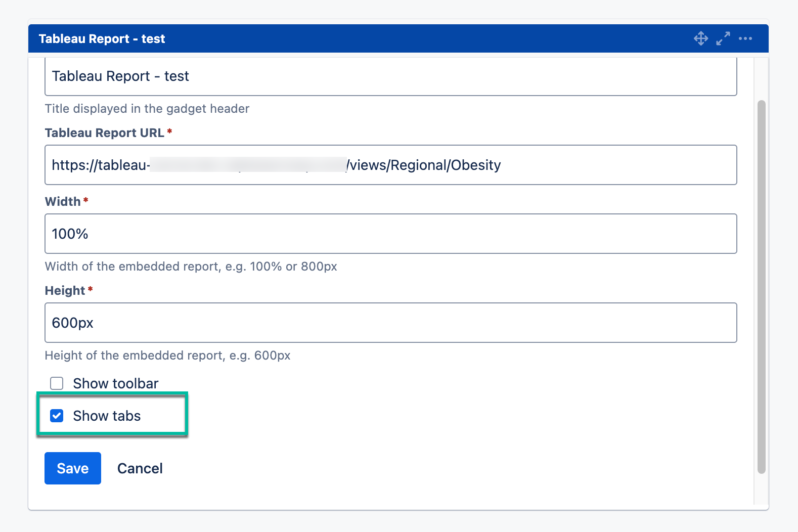Viewport: 798px width, 532px height.
Task: Click the 'Width' field label
Action: [x=63, y=202]
